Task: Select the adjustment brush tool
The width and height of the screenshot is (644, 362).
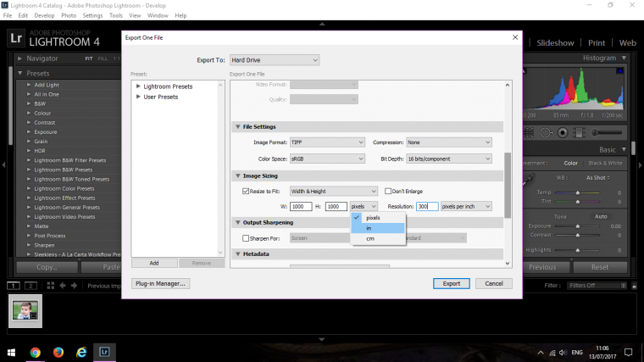Action: point(607,133)
